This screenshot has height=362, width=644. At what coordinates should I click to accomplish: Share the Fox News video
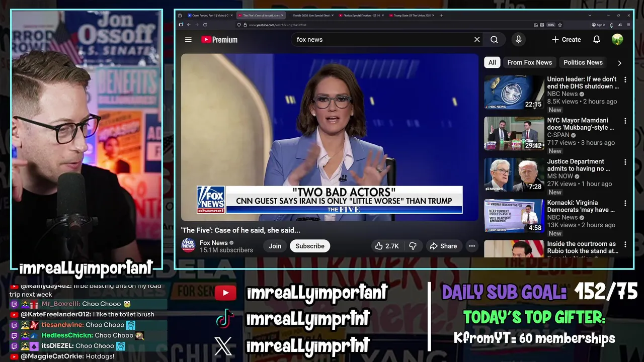click(x=443, y=246)
